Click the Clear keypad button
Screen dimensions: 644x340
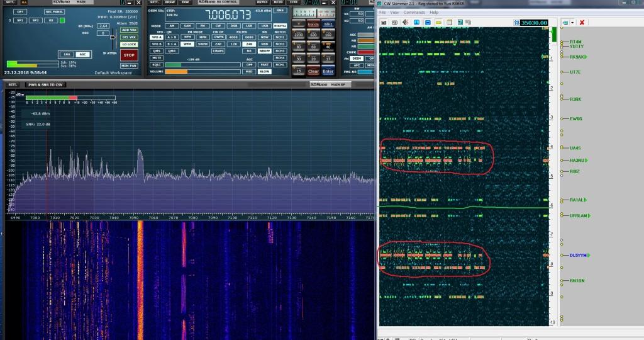pyautogui.click(x=313, y=71)
